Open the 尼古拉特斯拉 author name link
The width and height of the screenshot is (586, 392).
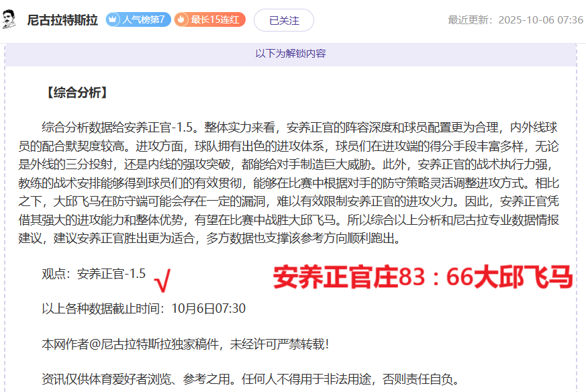pyautogui.click(x=62, y=20)
